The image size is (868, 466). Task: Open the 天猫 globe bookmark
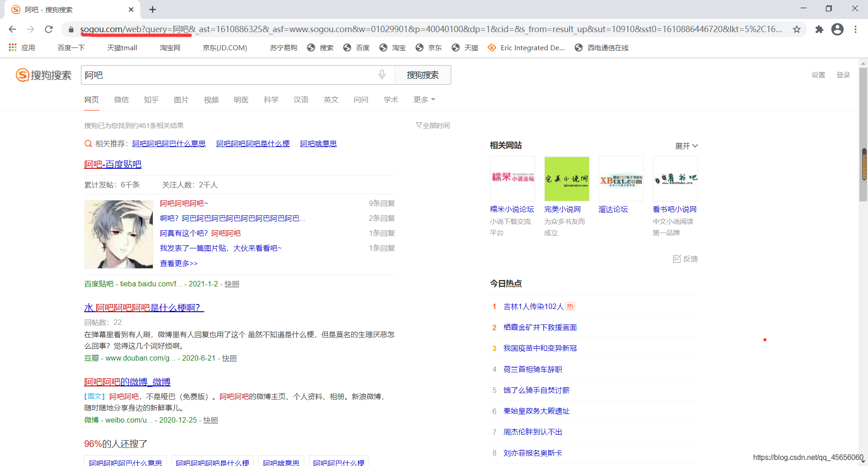465,48
